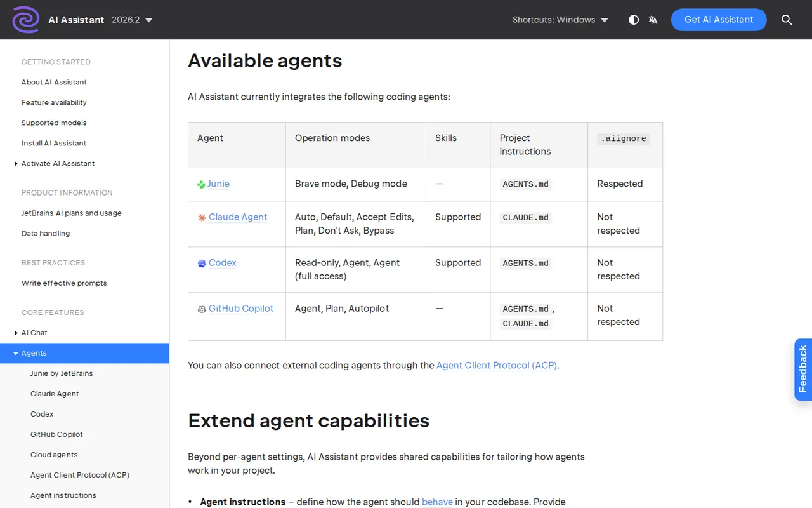Click the Available agents heading
This screenshot has height=508, width=812.
click(265, 61)
